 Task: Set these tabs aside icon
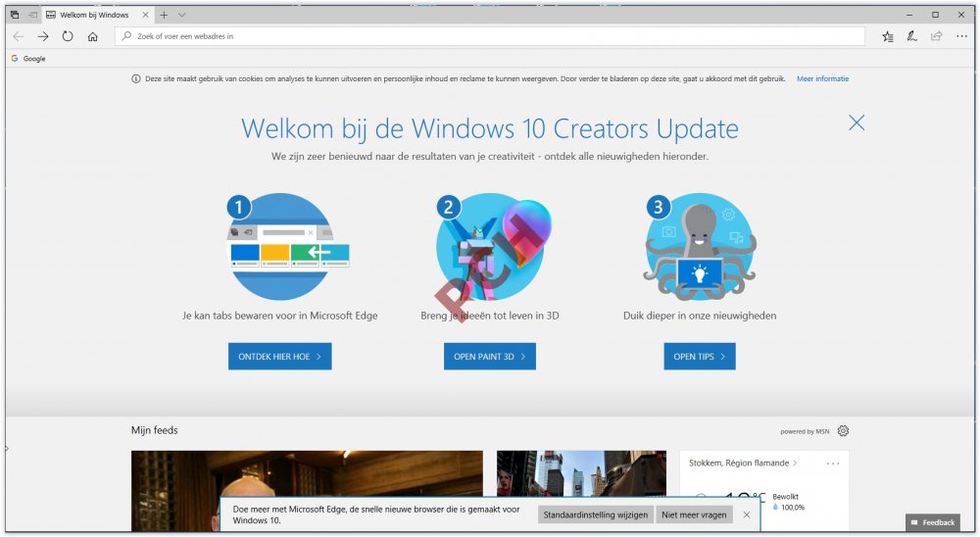coord(32,15)
